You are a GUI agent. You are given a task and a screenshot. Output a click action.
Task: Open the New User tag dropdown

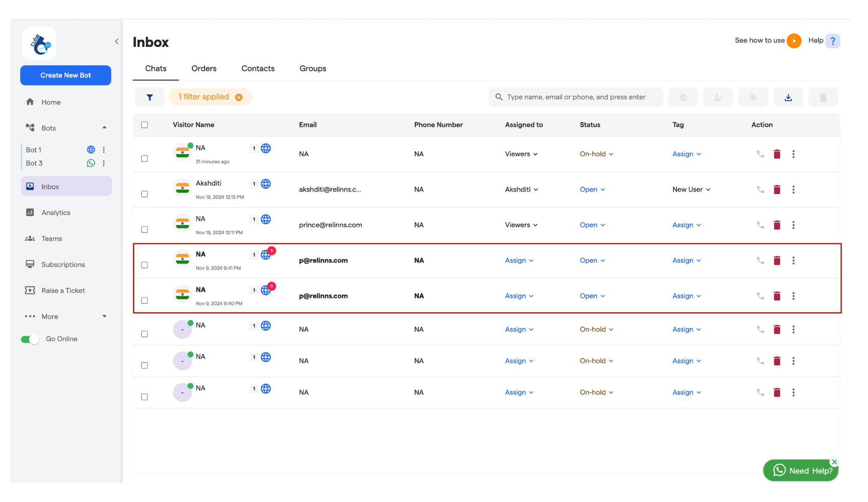(691, 190)
